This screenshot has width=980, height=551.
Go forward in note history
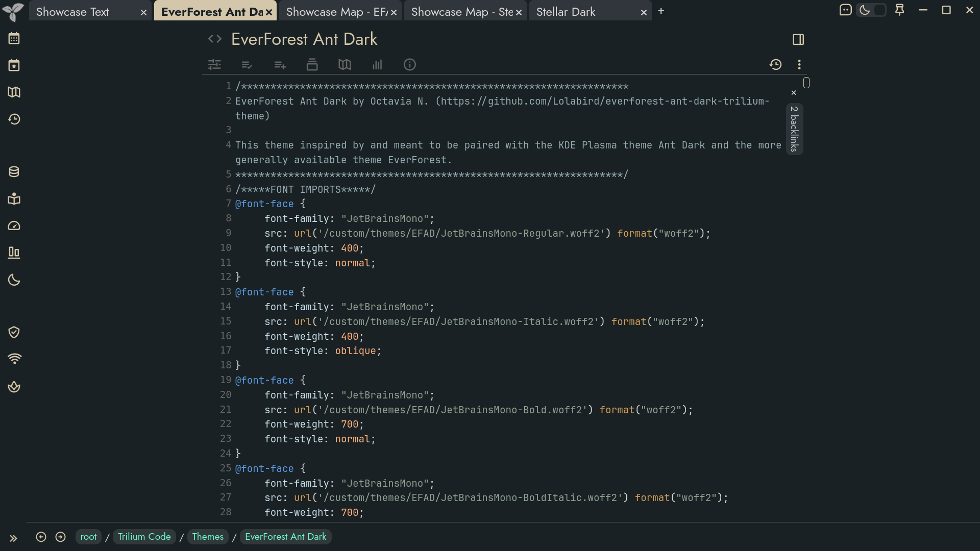click(60, 537)
